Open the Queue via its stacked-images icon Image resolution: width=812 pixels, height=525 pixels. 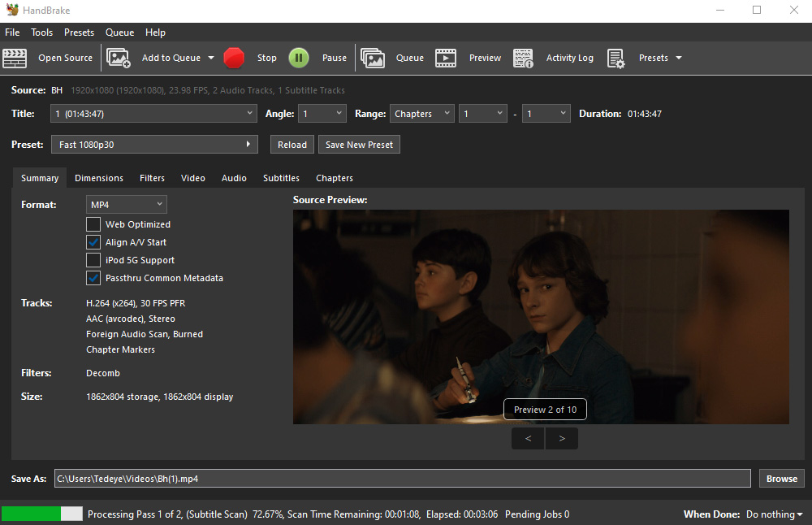point(373,58)
